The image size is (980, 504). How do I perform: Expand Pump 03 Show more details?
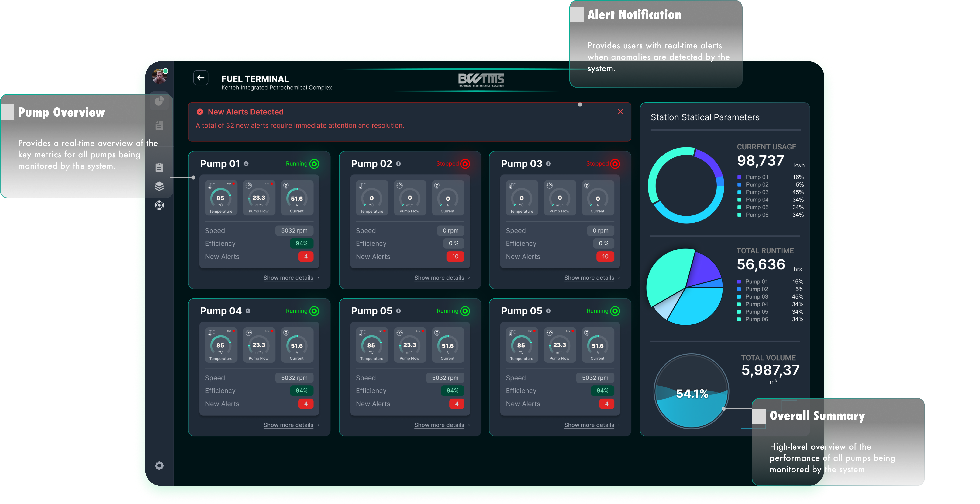point(589,278)
